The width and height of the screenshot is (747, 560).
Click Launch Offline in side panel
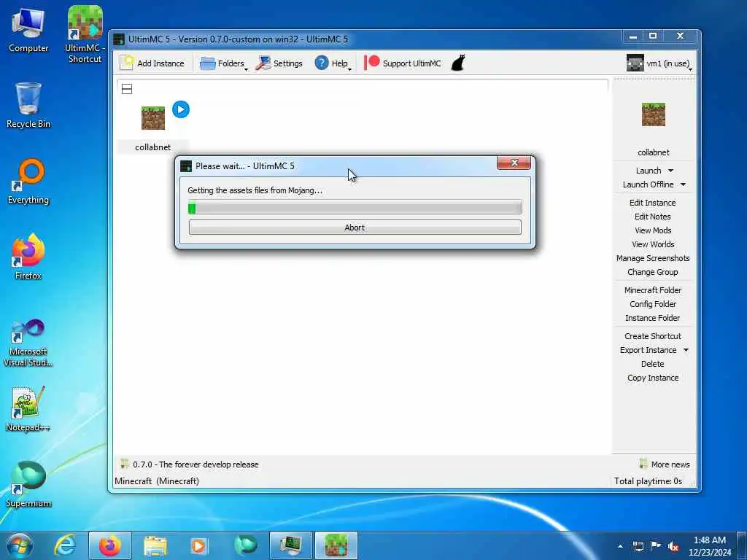click(x=648, y=184)
